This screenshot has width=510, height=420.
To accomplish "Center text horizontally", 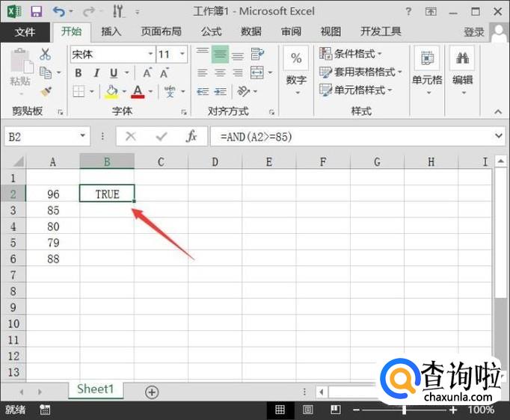I will pos(220,72).
